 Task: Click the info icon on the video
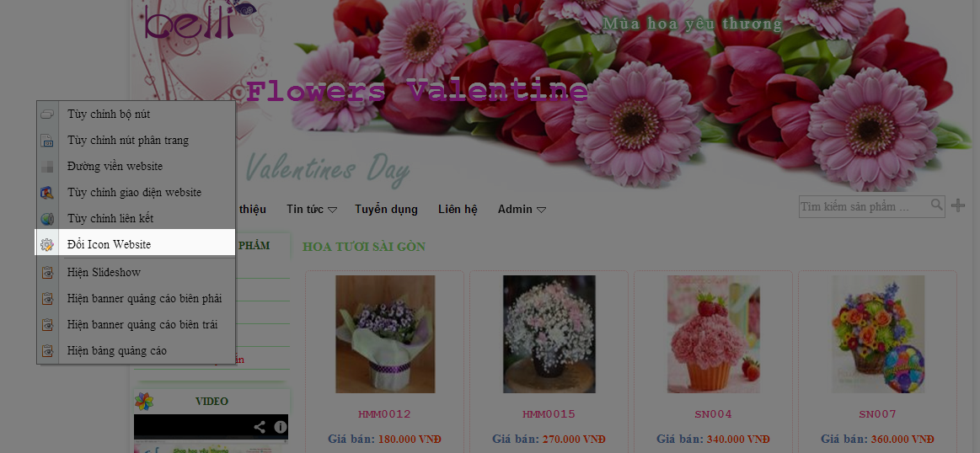coord(280,428)
